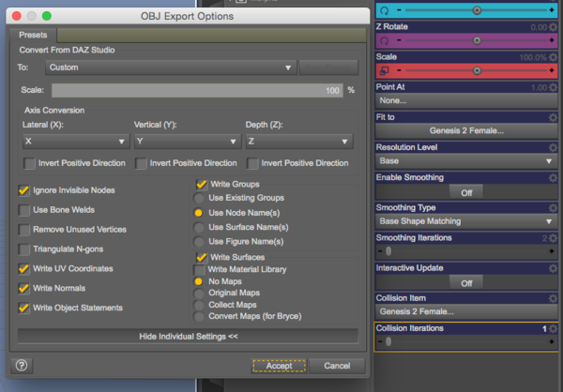The width and height of the screenshot is (563, 392).
Task: Click Accept to export OBJ
Action: pos(279,366)
